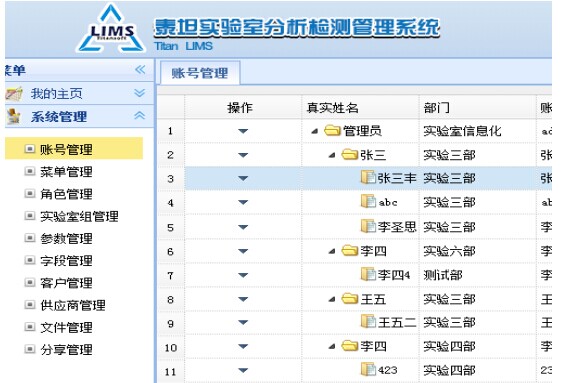Click the icon beside 参数管理
Screen dimensions: 561x383
[x=30, y=238]
